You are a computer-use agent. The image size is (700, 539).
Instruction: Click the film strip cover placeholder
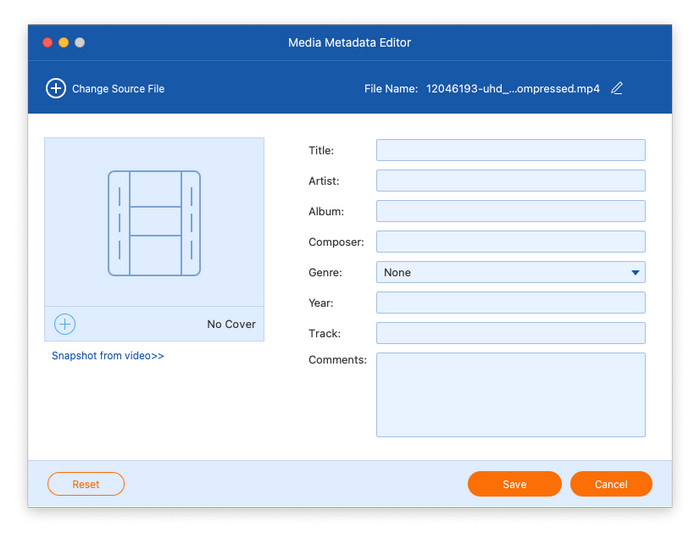pos(154,223)
